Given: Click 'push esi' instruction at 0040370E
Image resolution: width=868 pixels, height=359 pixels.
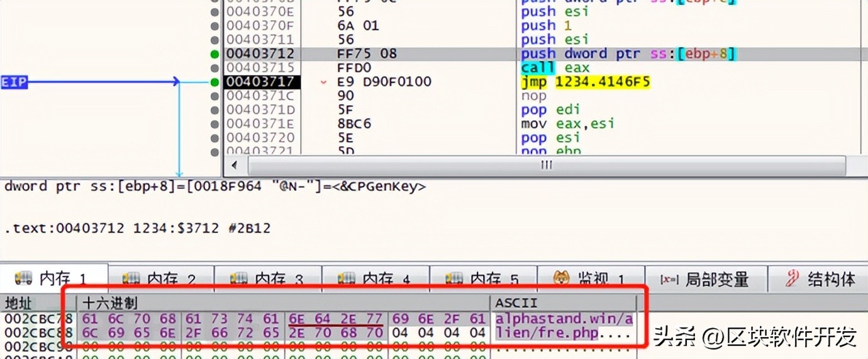Looking at the screenshot, I should [555, 12].
